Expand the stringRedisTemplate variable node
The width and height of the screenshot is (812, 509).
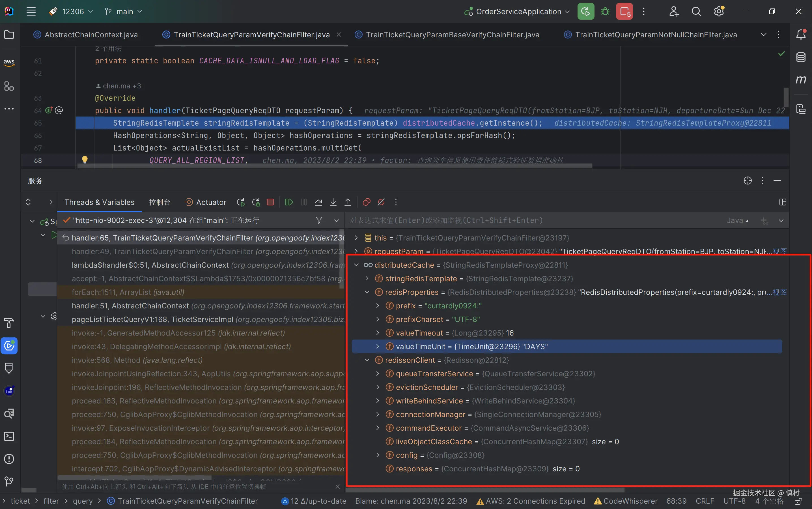coord(367,279)
